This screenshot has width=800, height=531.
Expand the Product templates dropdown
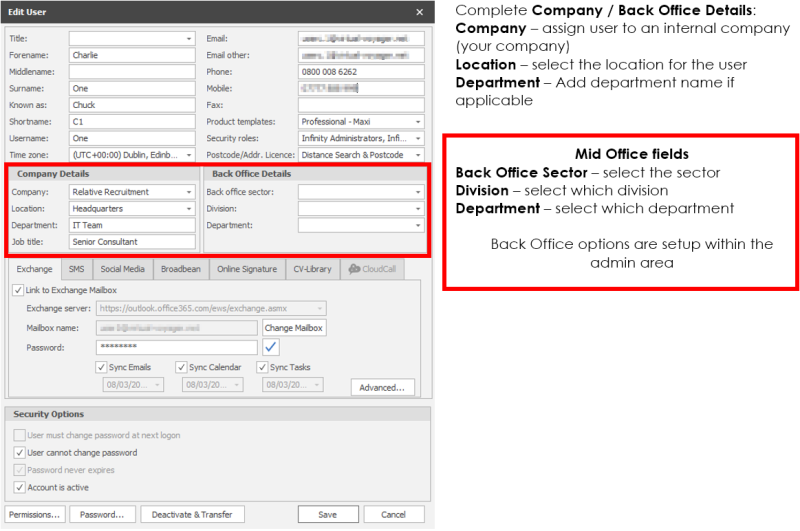[x=417, y=122]
